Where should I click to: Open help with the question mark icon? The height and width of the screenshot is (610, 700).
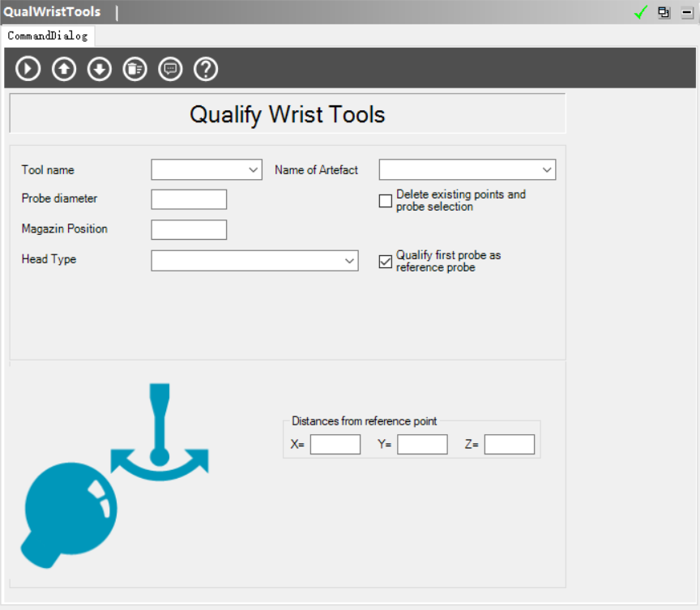pyautogui.click(x=206, y=69)
